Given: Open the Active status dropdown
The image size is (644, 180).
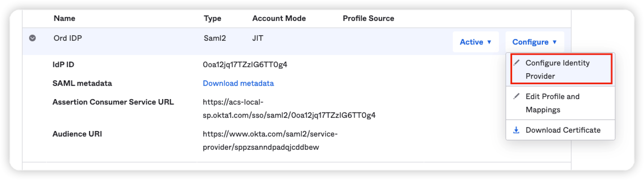Looking at the screenshot, I should click(x=475, y=42).
